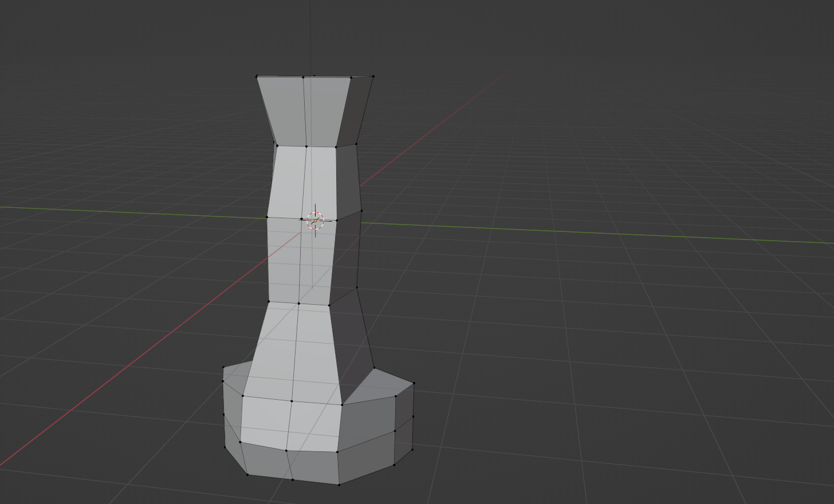Select the base's bottom-left corner vertex
The height and width of the screenshot is (504, 834).
click(247, 474)
